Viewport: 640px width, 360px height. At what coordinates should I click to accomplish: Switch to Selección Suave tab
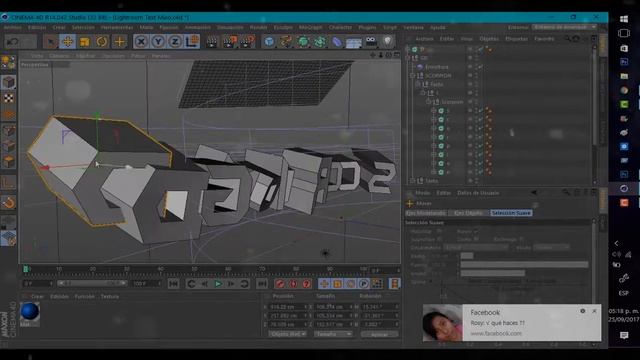[511, 213]
